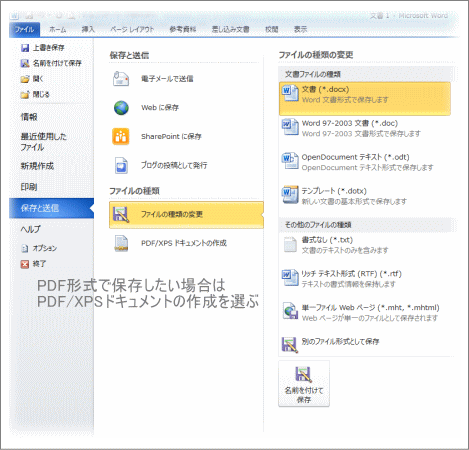Click the 上書き保存 floppy icon
The image size is (469, 450).
pyautogui.click(x=25, y=48)
